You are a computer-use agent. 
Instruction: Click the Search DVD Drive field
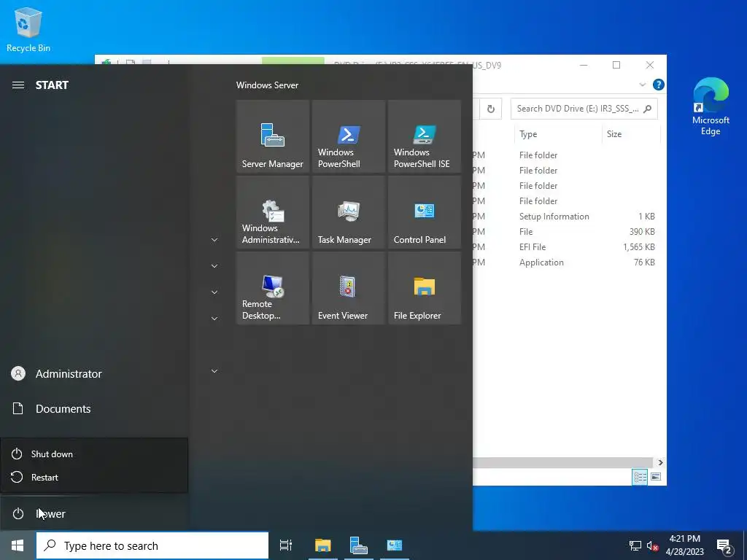click(584, 109)
